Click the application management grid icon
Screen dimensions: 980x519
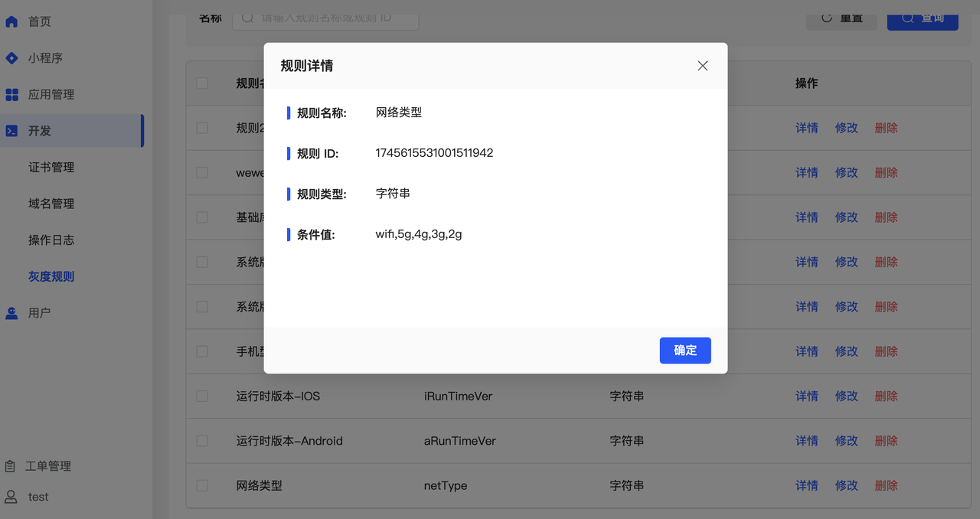click(x=11, y=95)
